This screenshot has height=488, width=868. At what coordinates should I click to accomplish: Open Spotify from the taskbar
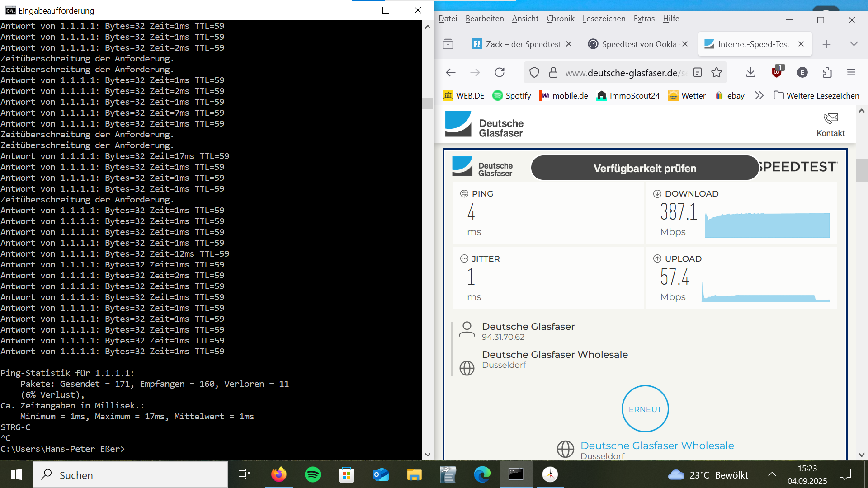313,474
